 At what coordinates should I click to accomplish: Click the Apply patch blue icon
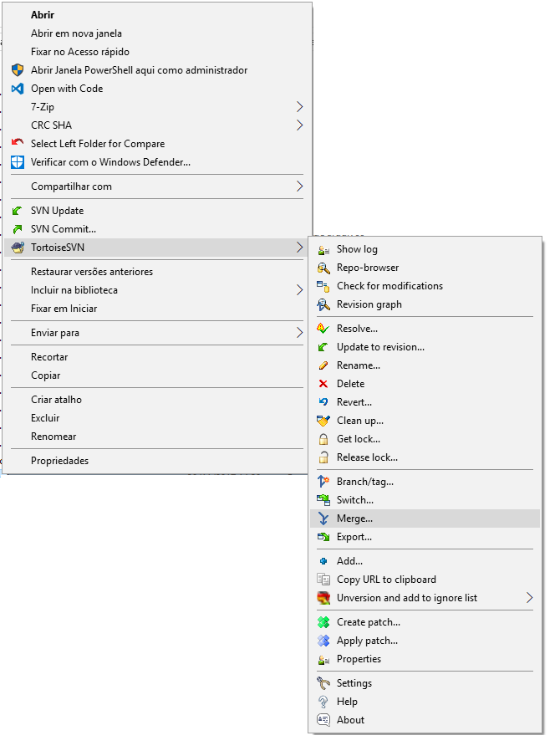[323, 641]
